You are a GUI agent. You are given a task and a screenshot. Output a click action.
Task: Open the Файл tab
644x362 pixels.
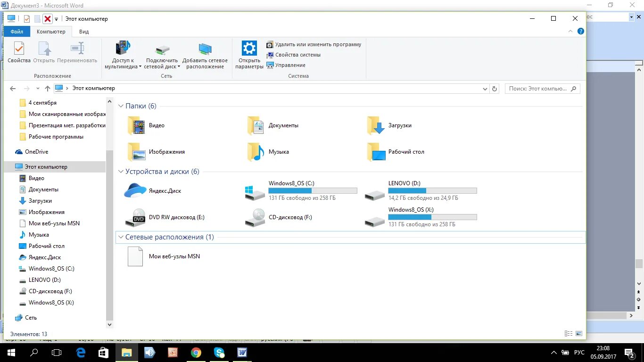pos(17,32)
